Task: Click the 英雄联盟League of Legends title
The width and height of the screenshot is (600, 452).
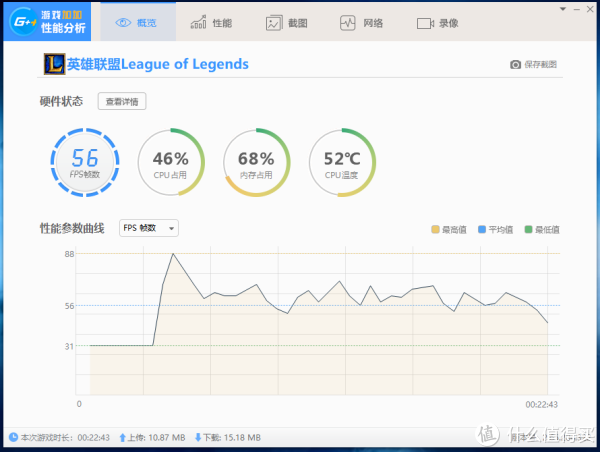Action: [x=158, y=64]
